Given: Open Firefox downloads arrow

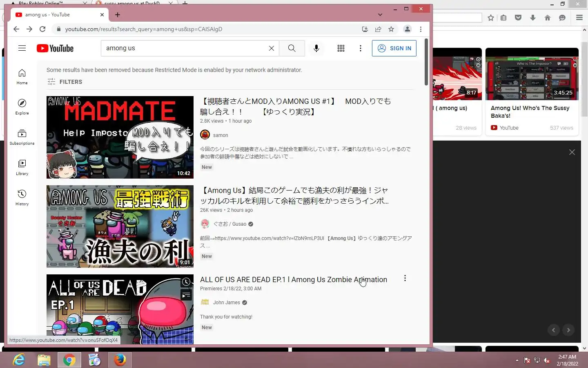Looking at the screenshot, I should [x=533, y=18].
